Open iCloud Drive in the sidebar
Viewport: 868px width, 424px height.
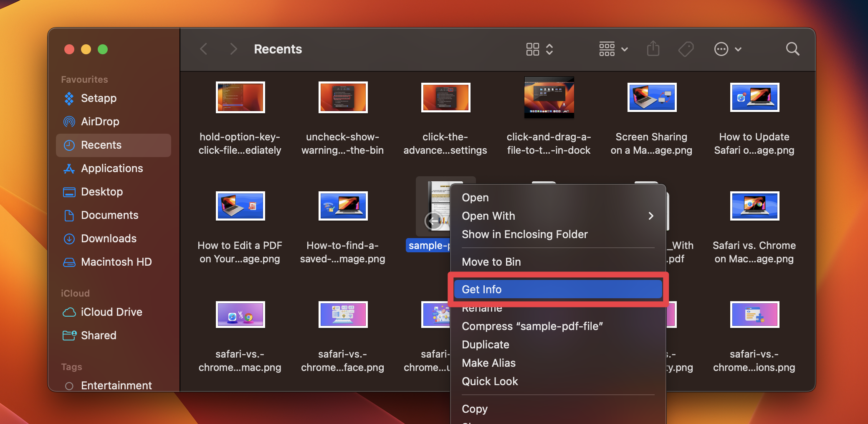tap(111, 312)
